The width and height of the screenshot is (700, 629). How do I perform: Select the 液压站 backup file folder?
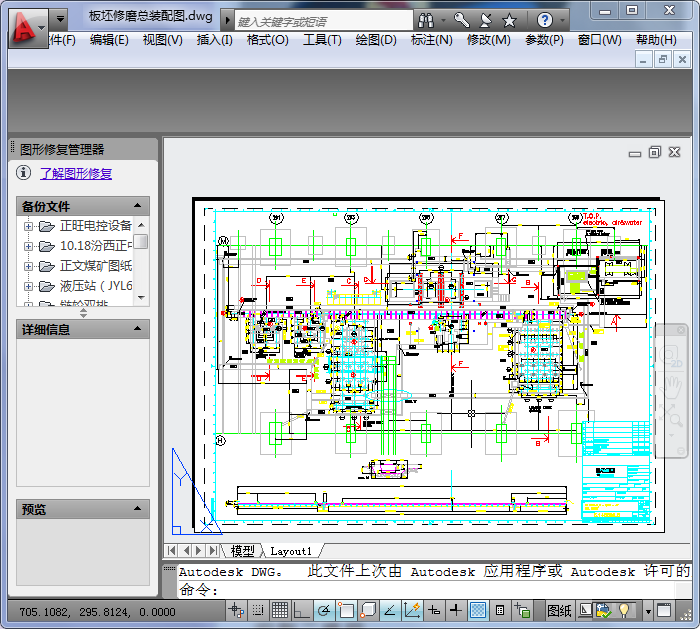(x=95, y=286)
